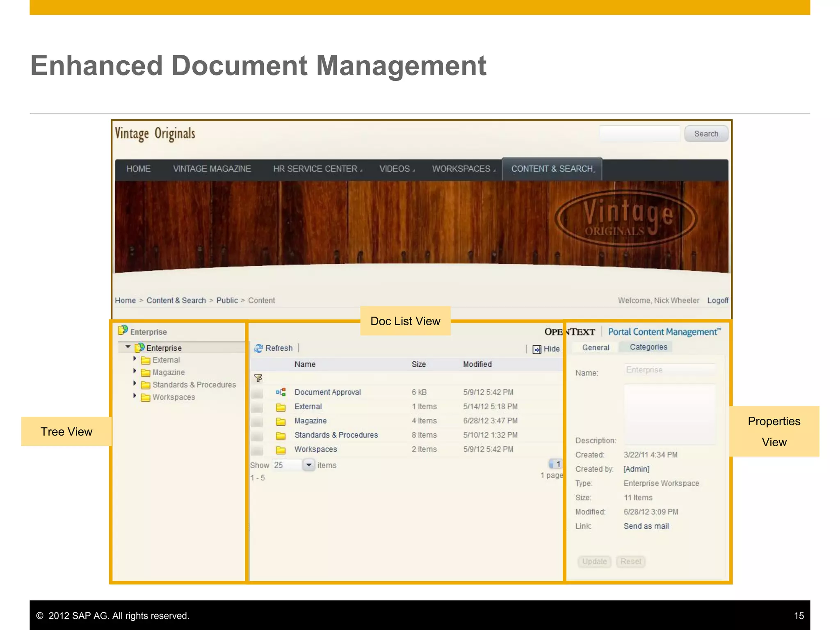The image size is (840, 630).
Task: Expand the External tree node
Action: click(135, 358)
